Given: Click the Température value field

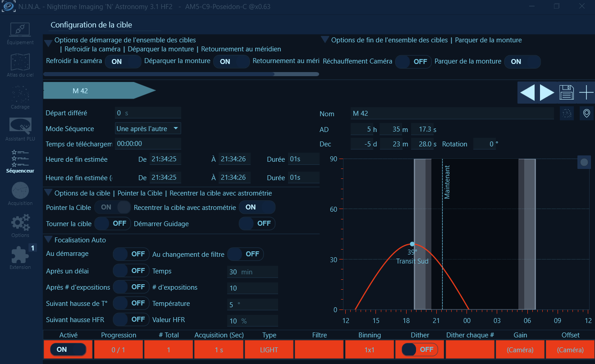Looking at the screenshot, I should (x=252, y=305).
